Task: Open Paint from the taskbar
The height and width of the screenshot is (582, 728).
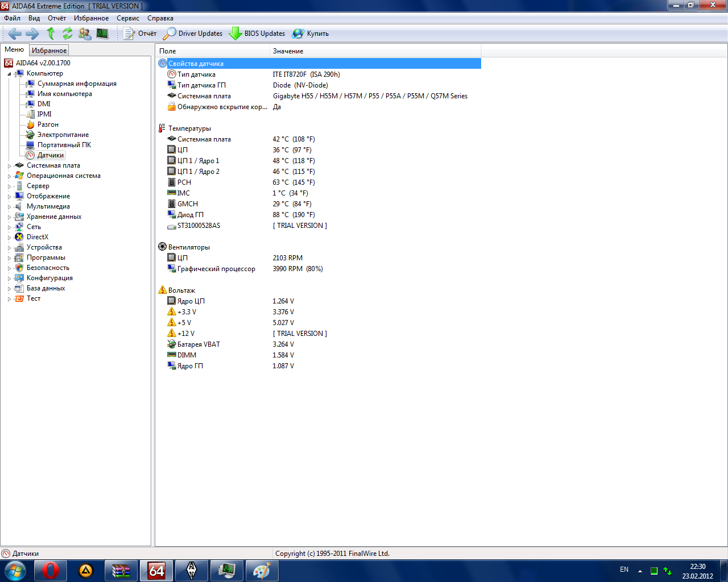Action: point(262,571)
